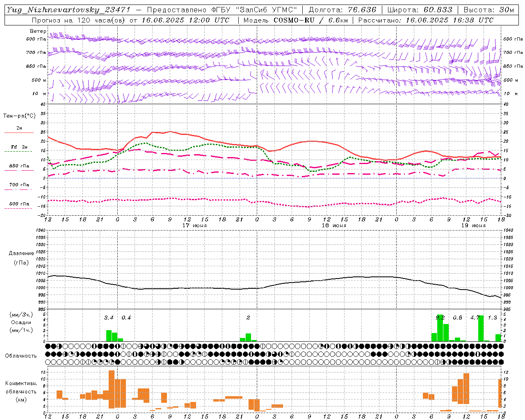Click the 3.4 precipitation total
525x420 pixels.
click(x=109, y=318)
